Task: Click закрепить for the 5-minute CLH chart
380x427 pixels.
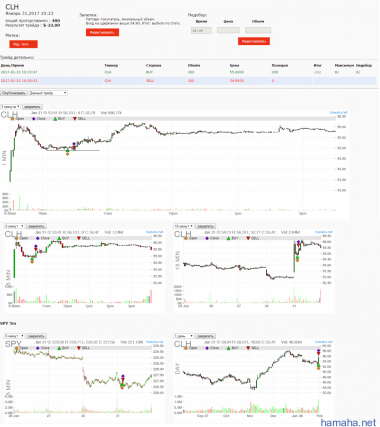Action: 36,226
